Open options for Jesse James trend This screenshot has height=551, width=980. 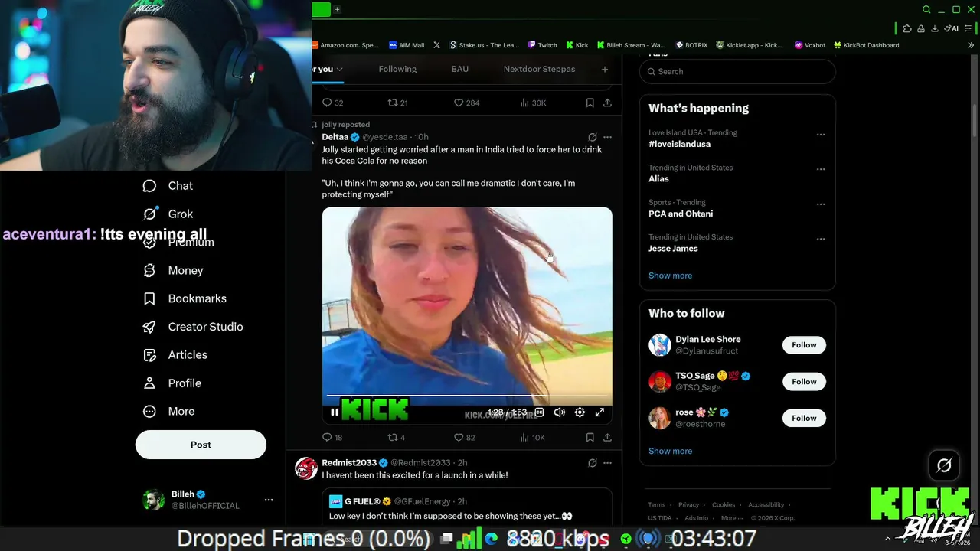coord(821,239)
